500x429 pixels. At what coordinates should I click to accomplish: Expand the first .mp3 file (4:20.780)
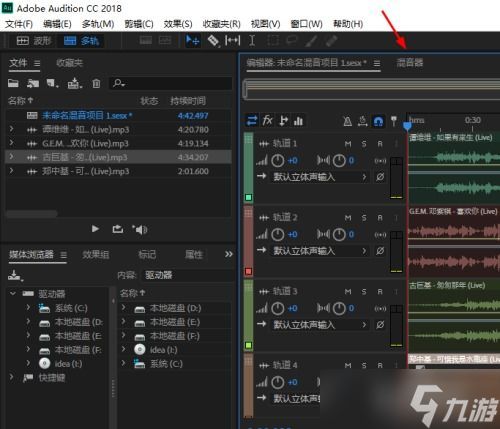click(11, 129)
